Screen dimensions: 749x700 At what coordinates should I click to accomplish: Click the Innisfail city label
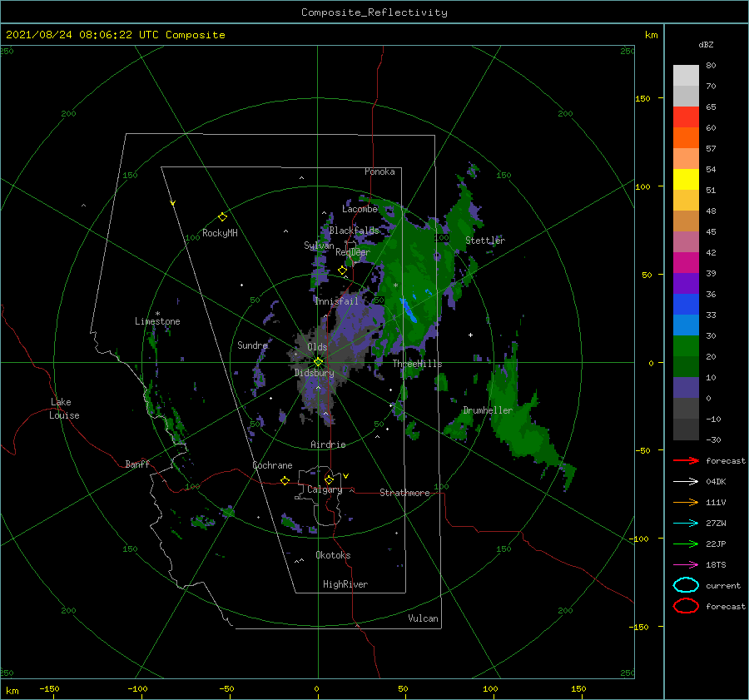(x=336, y=301)
